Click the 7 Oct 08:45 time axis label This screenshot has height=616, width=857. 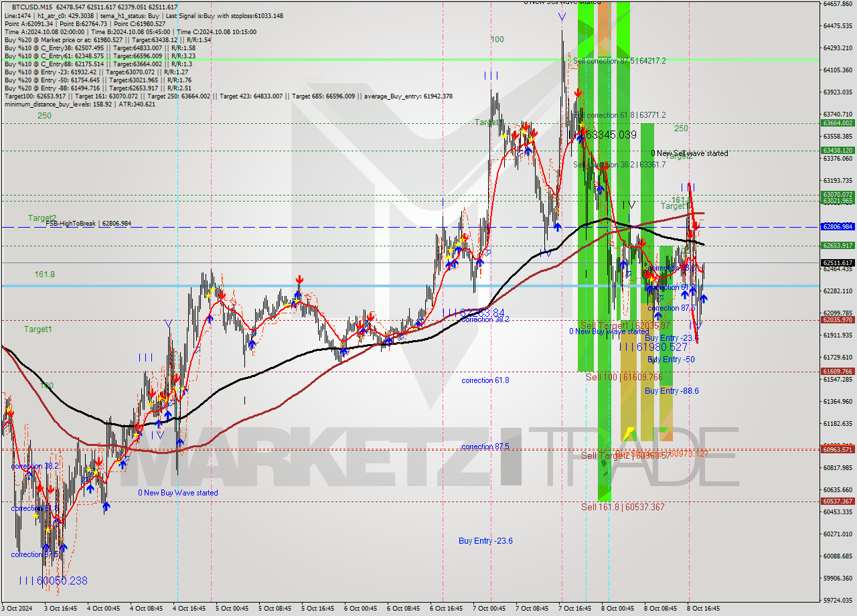point(532,609)
